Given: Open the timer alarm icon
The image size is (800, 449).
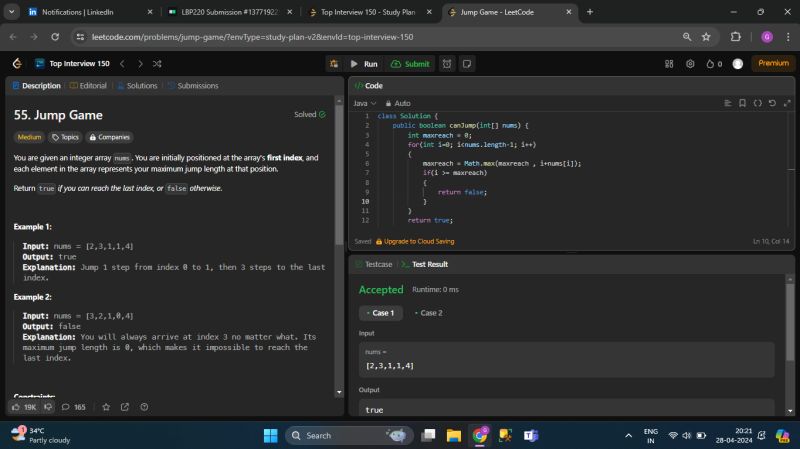Looking at the screenshot, I should click(447, 64).
